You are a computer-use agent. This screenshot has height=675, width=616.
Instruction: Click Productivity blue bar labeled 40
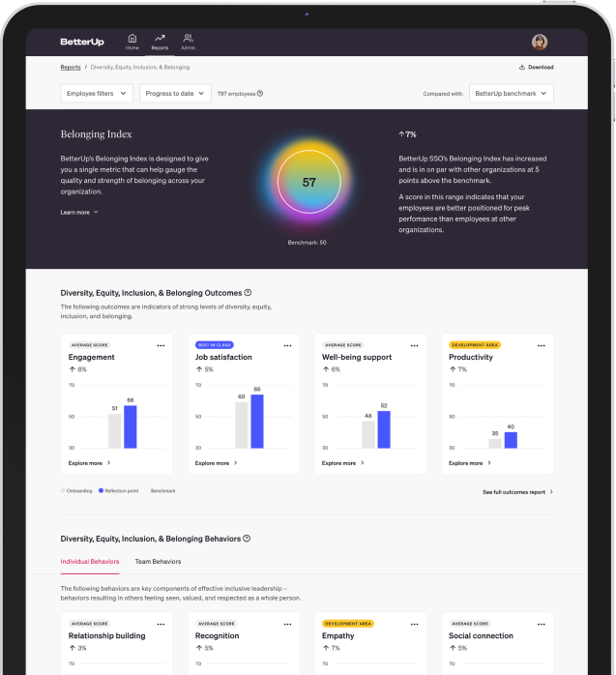tap(511, 440)
